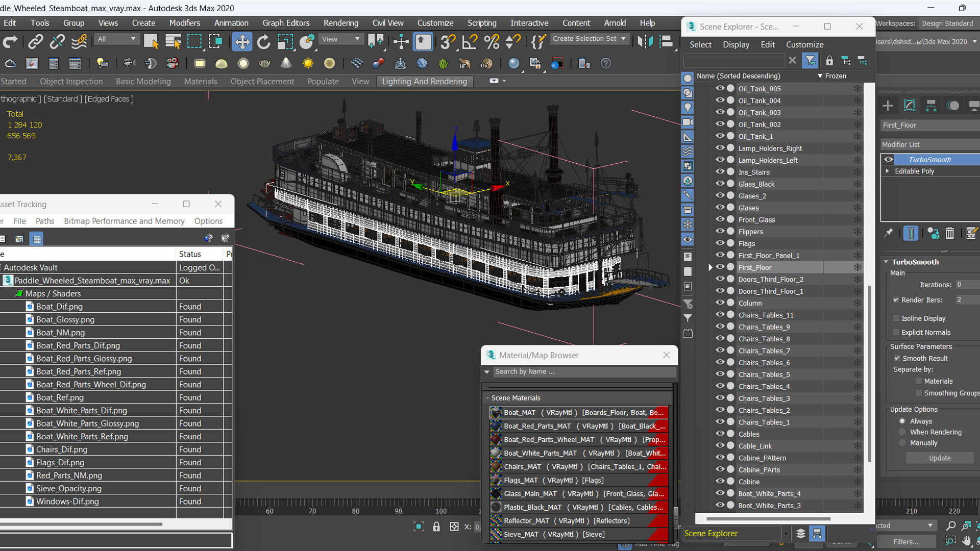
Task: Select the Move transform tool
Action: pos(242,41)
